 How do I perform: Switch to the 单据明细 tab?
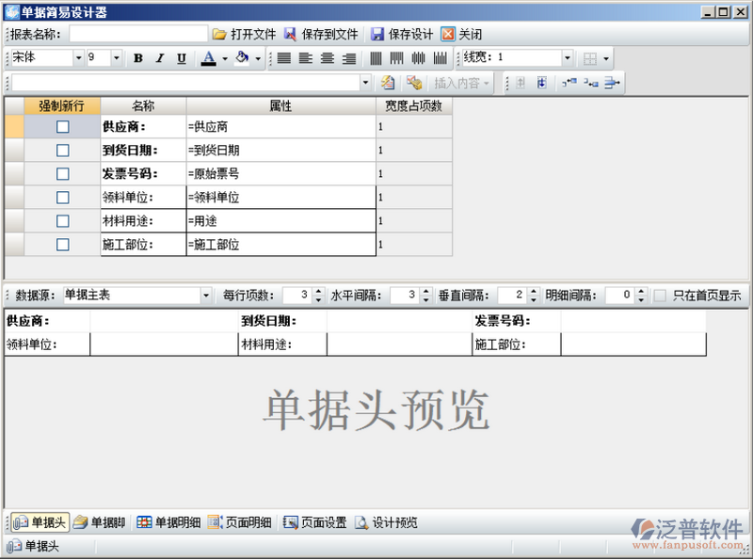pyautogui.click(x=168, y=522)
